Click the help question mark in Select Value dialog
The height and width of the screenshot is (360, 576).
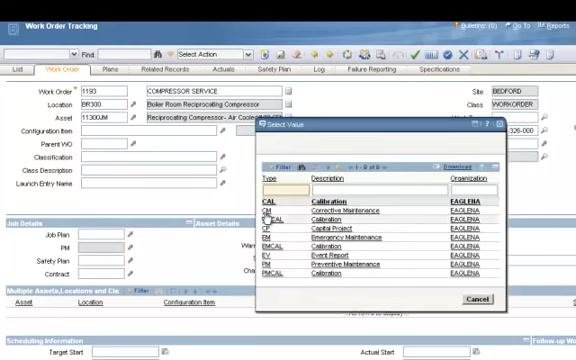(487, 124)
